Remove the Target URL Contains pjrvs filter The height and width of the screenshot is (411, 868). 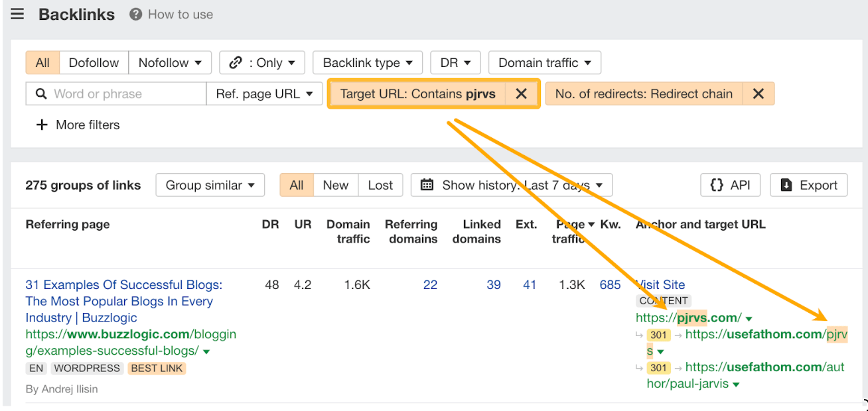(x=522, y=94)
